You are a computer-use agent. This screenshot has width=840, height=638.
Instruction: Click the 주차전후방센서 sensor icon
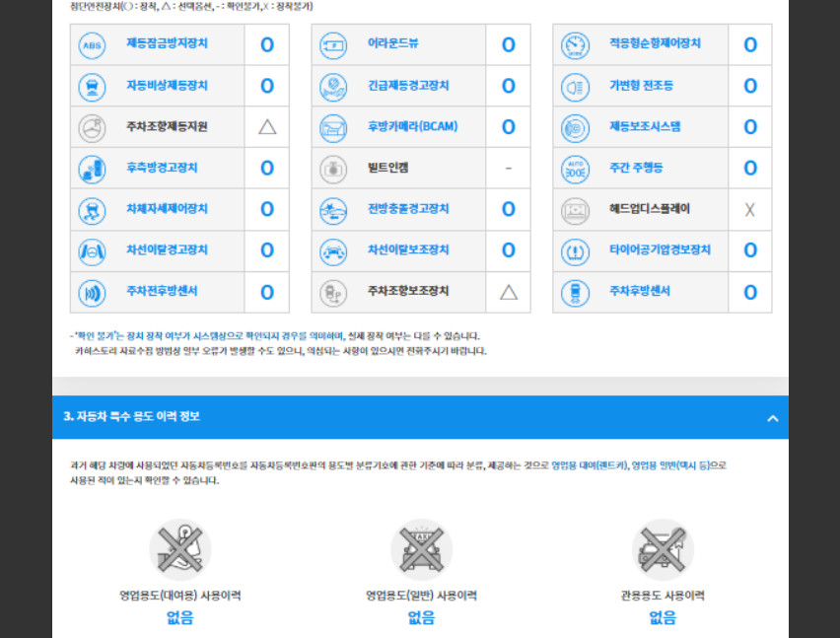click(92, 293)
